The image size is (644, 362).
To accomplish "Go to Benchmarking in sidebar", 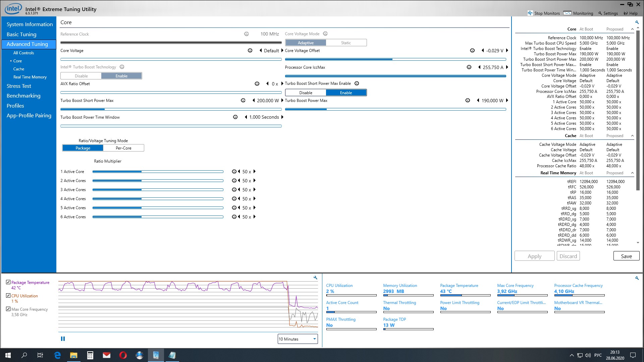I will (23, 96).
